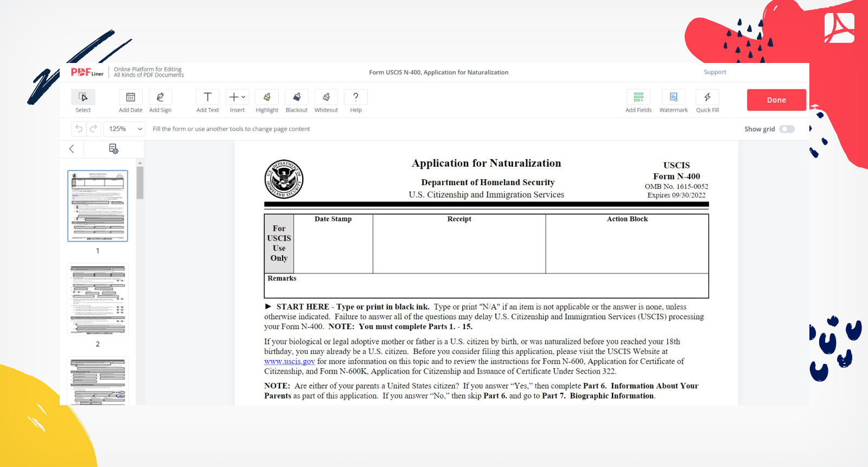
Task: Open the Add Sign tool
Action: click(x=160, y=101)
